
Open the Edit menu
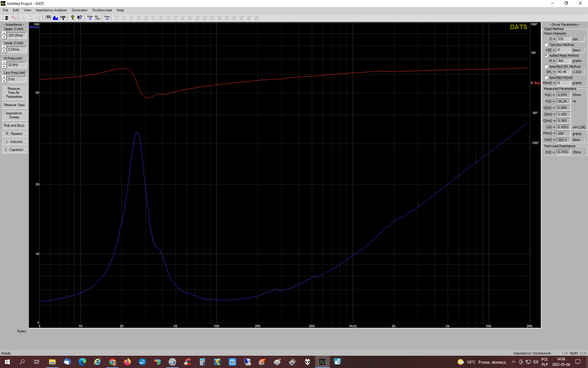pos(16,10)
